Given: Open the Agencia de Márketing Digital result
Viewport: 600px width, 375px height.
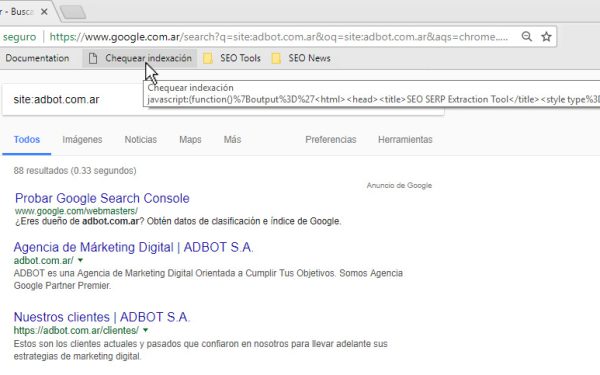Looking at the screenshot, I should [x=134, y=247].
